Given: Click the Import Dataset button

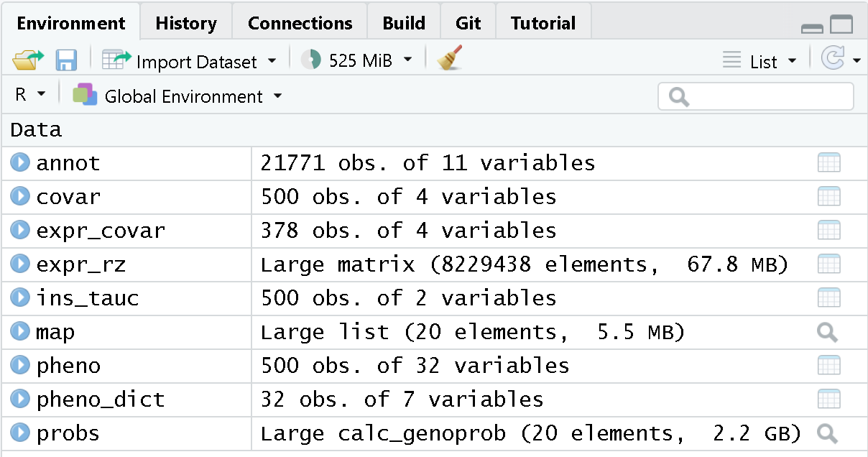Looking at the screenshot, I should (190, 60).
